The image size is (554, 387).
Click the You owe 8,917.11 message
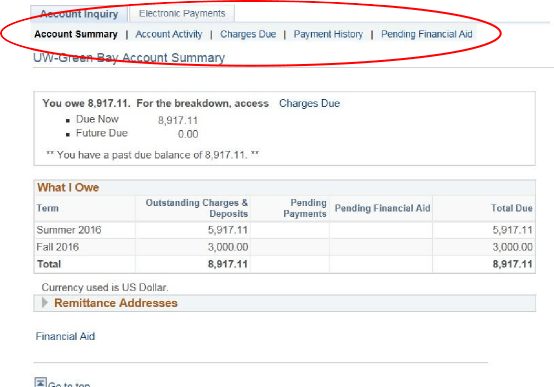155,103
